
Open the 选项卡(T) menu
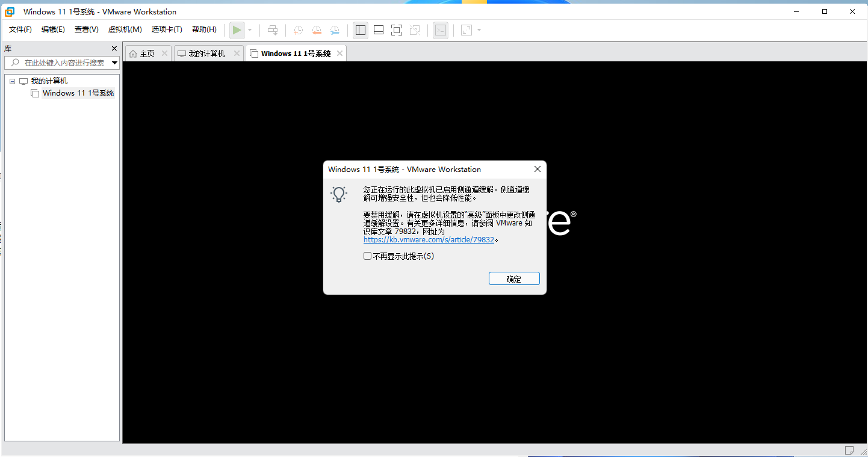(167, 29)
